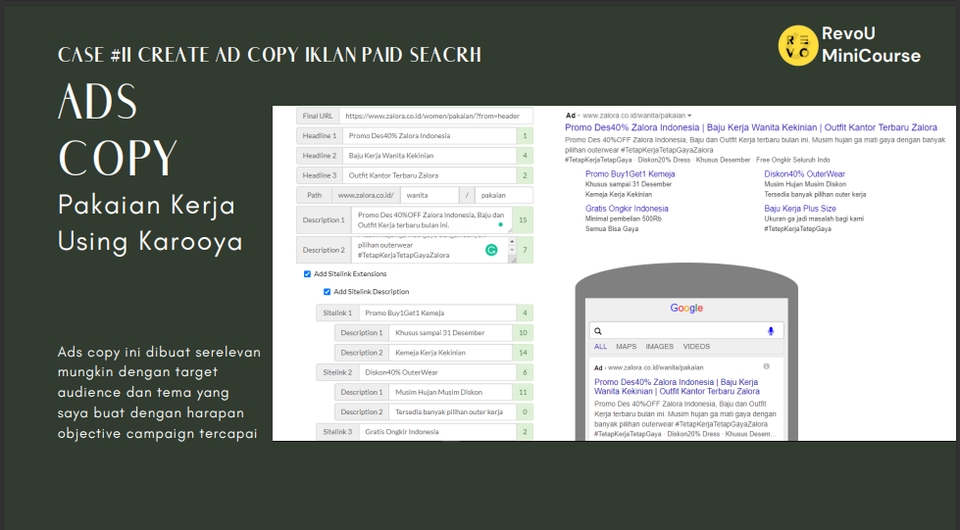
Task: Click the Headline 2 field Baju Kerja Wanita Kekinian
Action: click(x=429, y=155)
